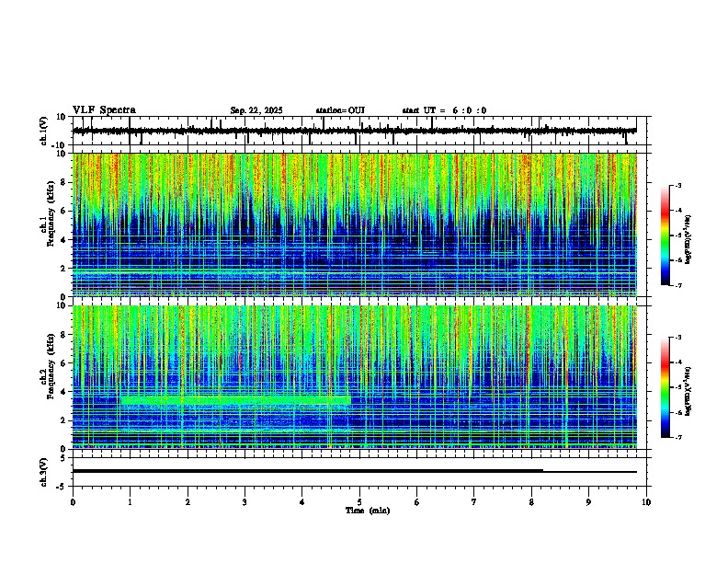
Task: Click the ch.1 spectrogram color bar
Action: point(665,236)
